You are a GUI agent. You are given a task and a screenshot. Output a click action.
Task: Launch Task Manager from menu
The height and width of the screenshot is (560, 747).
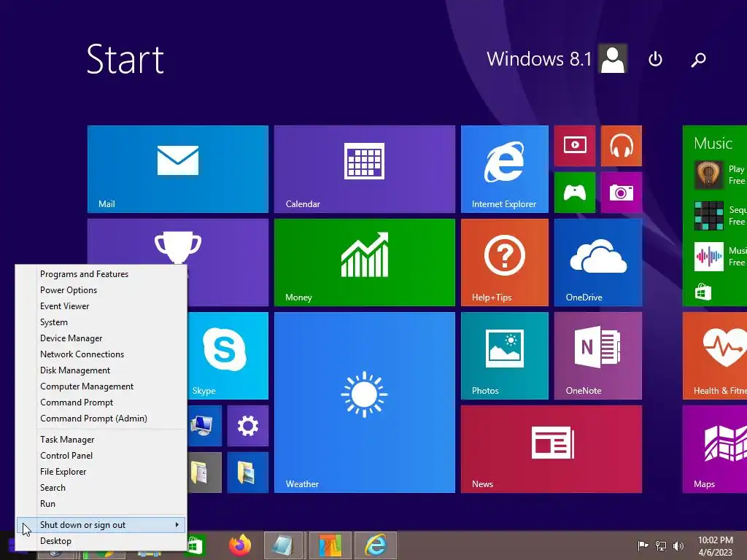click(101, 440)
